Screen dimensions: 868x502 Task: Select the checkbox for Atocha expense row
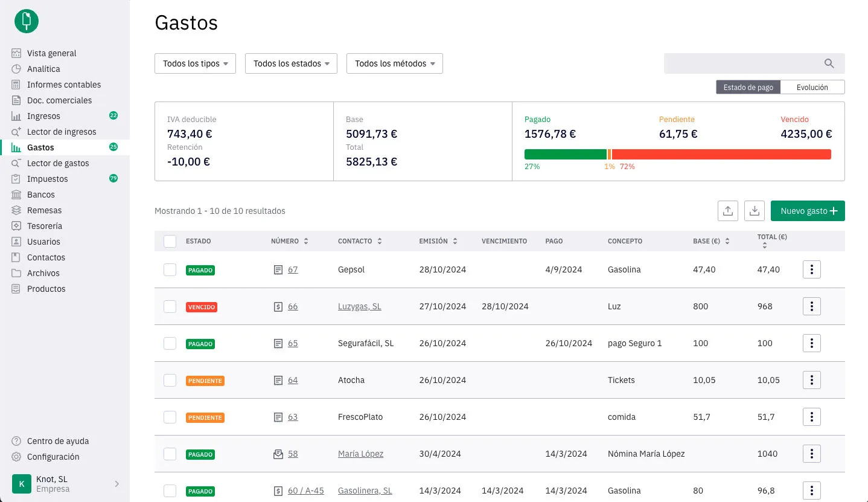pyautogui.click(x=170, y=380)
